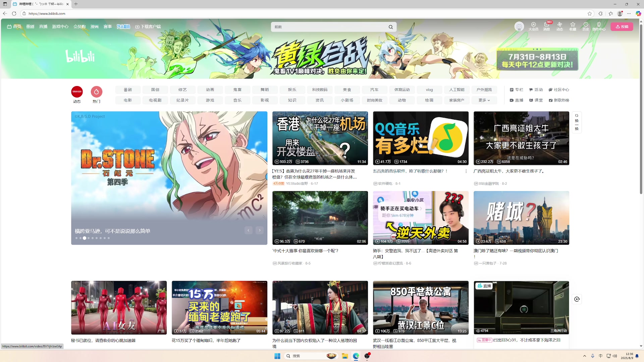Select 会员购 in the top navigation
Screen dimensions: 644x362
(x=79, y=26)
